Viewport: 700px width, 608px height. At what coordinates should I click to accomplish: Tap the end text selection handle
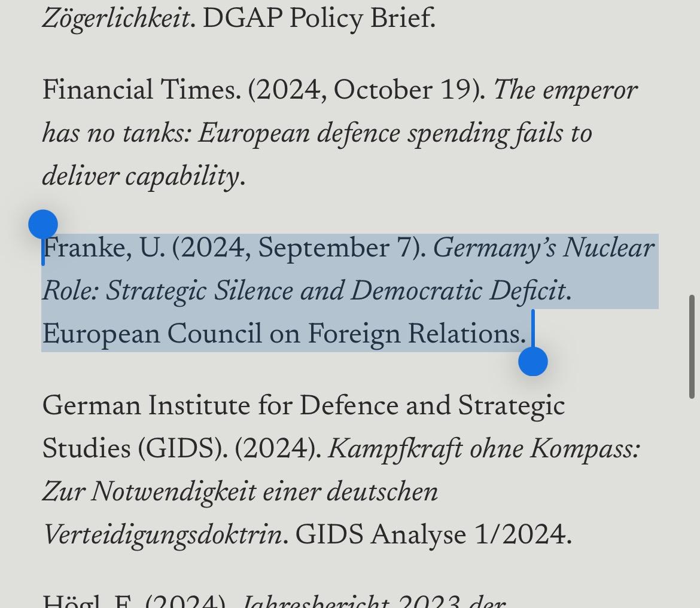[532, 362]
